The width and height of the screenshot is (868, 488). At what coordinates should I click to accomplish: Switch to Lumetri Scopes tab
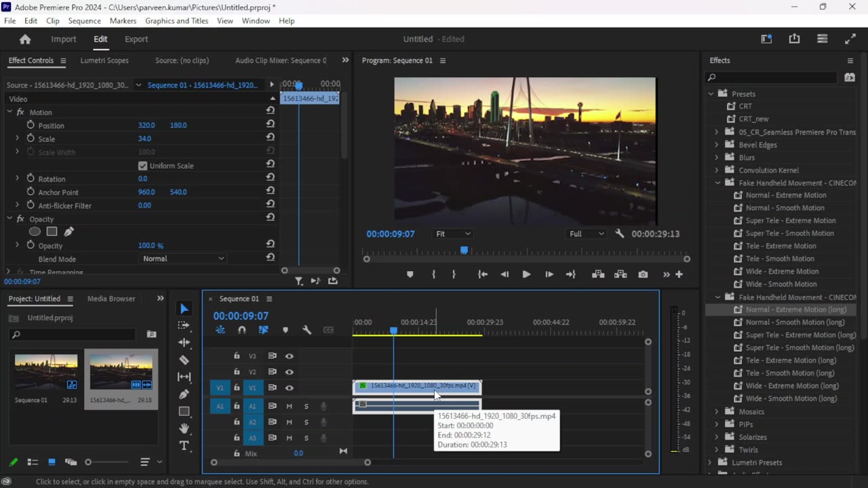(104, 60)
